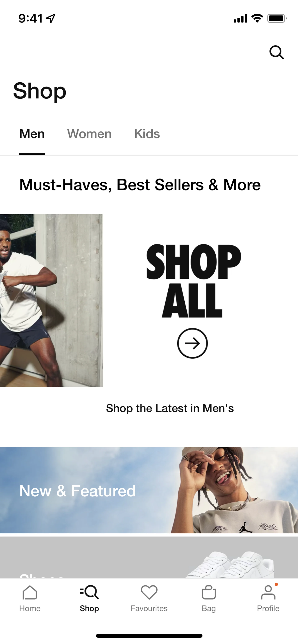Open the search magnifier icon
The width and height of the screenshot is (298, 644).
(276, 52)
